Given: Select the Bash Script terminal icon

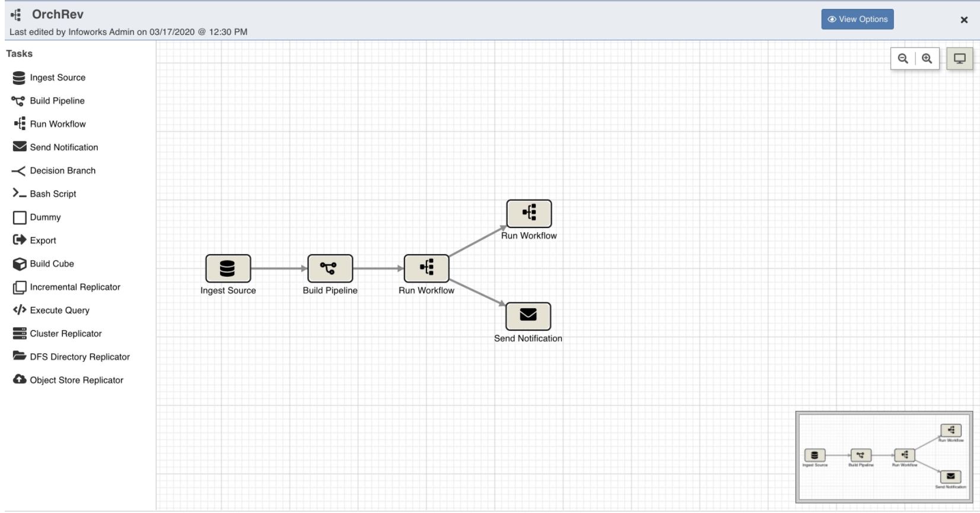Looking at the screenshot, I should point(19,194).
